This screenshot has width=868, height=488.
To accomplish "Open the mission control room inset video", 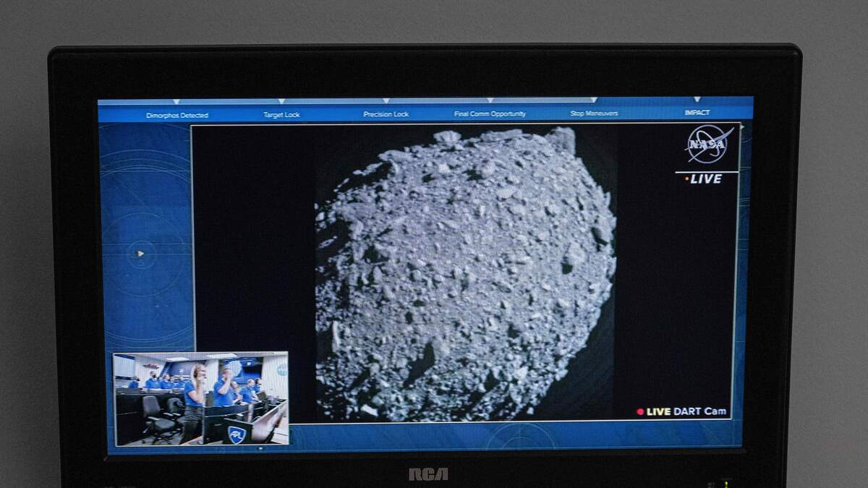I will (201, 398).
